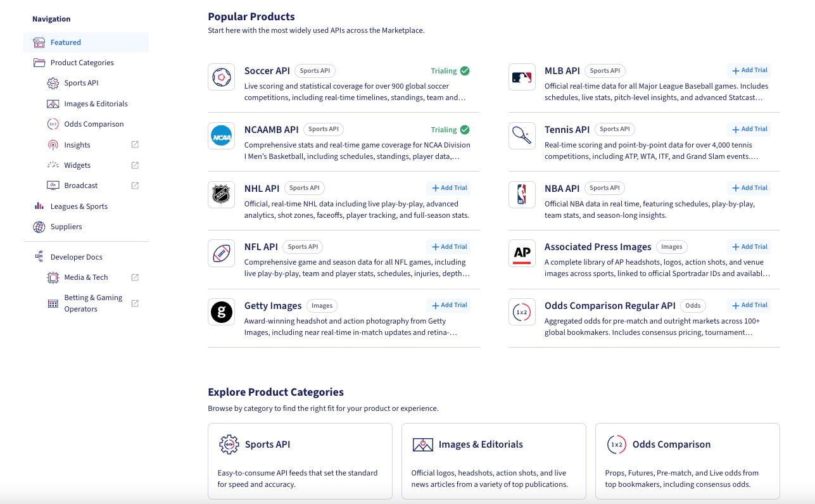Add Trial for NFL API
This screenshot has height=504, width=815.
[449, 247]
